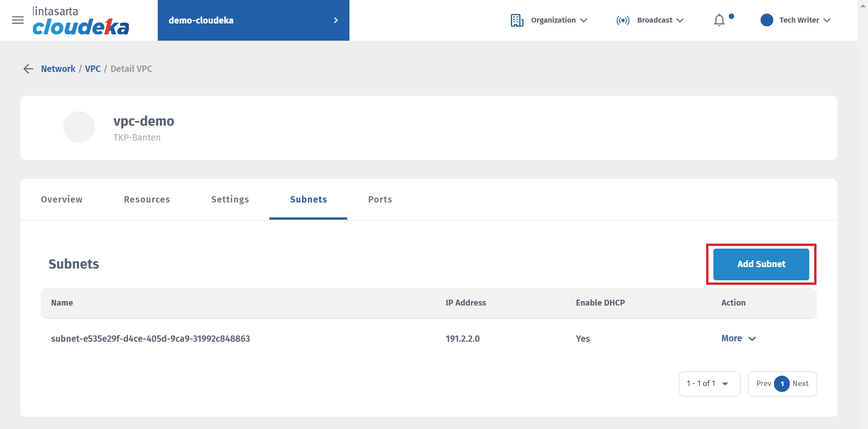Open the Settings tab
The width and height of the screenshot is (868, 429).
(230, 199)
